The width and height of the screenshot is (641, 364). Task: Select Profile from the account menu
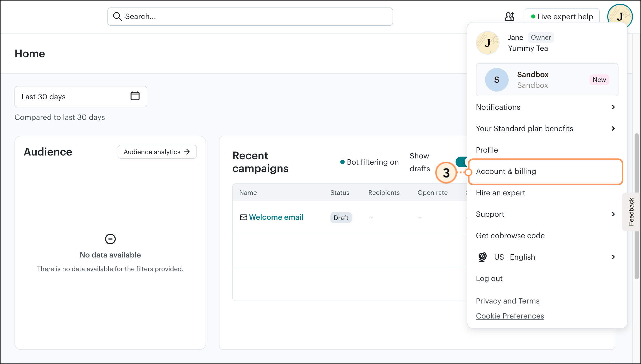pyautogui.click(x=487, y=150)
